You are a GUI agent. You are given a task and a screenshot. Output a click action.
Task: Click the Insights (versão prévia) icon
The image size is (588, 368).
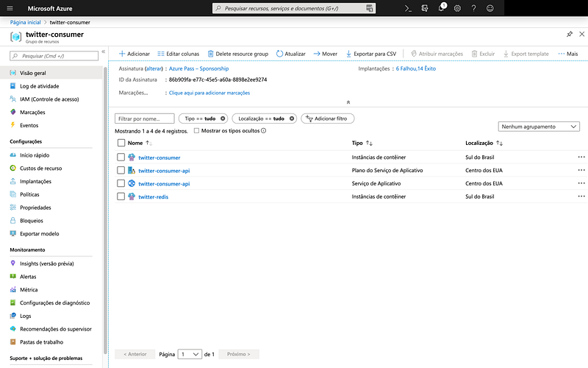12,263
